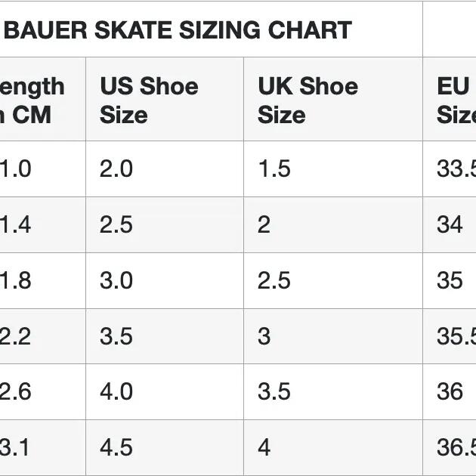The image size is (476, 476).
Task: Click US shoe size 3.0 cell
Action: tap(165, 280)
